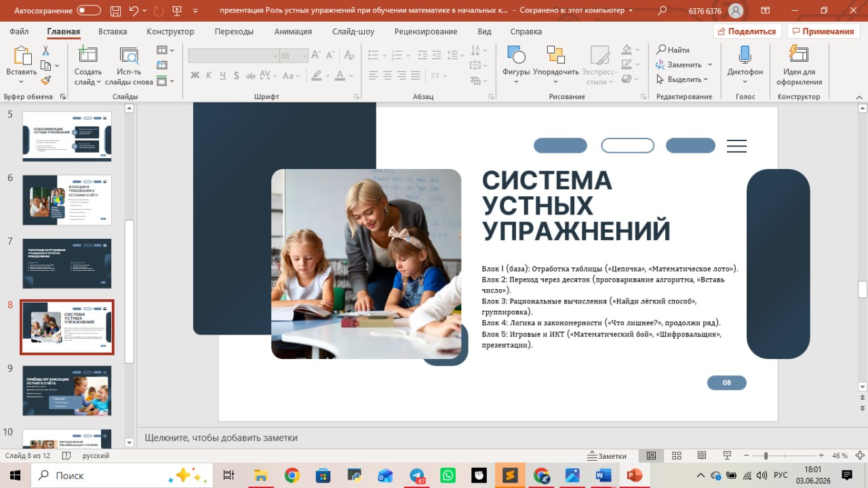The width and height of the screenshot is (868, 488).
Task: Toggle strikethrough ab formatting
Action: pyautogui.click(x=250, y=75)
